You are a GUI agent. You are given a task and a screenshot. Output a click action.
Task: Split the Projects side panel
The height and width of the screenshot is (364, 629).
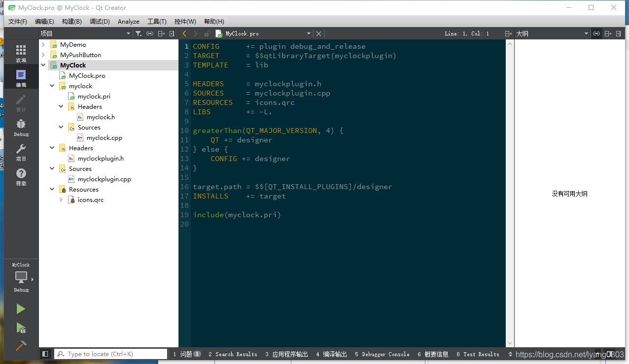click(x=161, y=33)
